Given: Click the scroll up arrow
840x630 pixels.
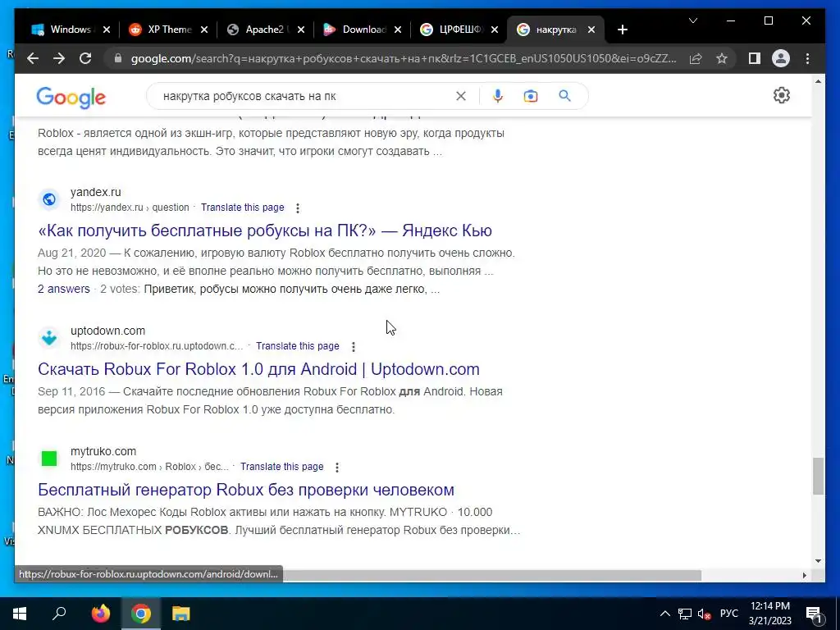Looking at the screenshot, I should [818, 81].
